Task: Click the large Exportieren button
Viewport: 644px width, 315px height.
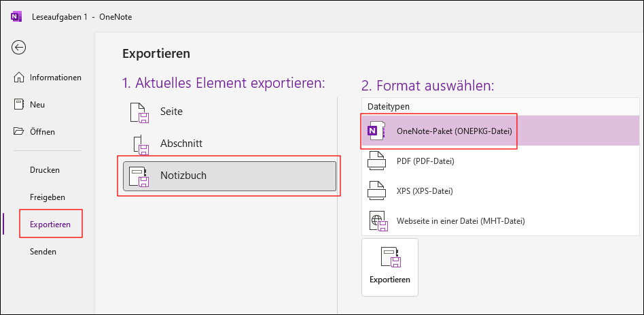Action: click(390, 267)
